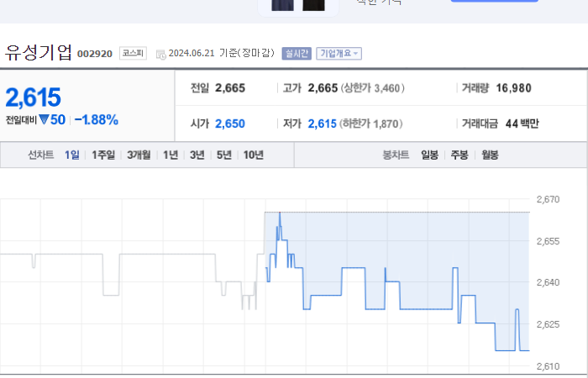
Task: Show the 월봉 candlestick chart
Action: pos(490,155)
